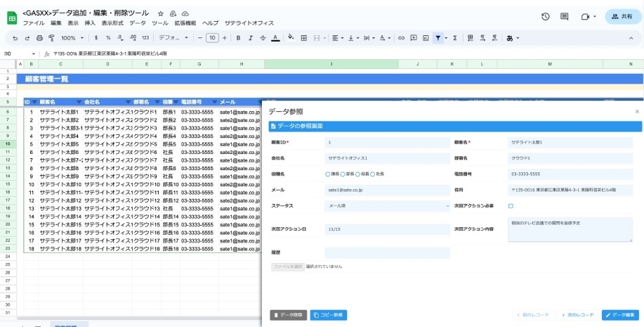Click the filter funnel toolbar icon
The width and height of the screenshot is (644, 327).
(437, 38)
